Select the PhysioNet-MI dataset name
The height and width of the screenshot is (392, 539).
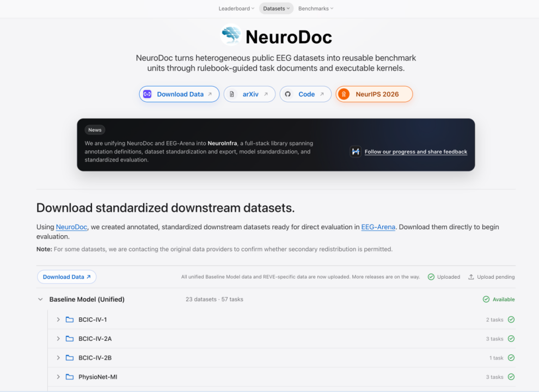click(x=98, y=377)
